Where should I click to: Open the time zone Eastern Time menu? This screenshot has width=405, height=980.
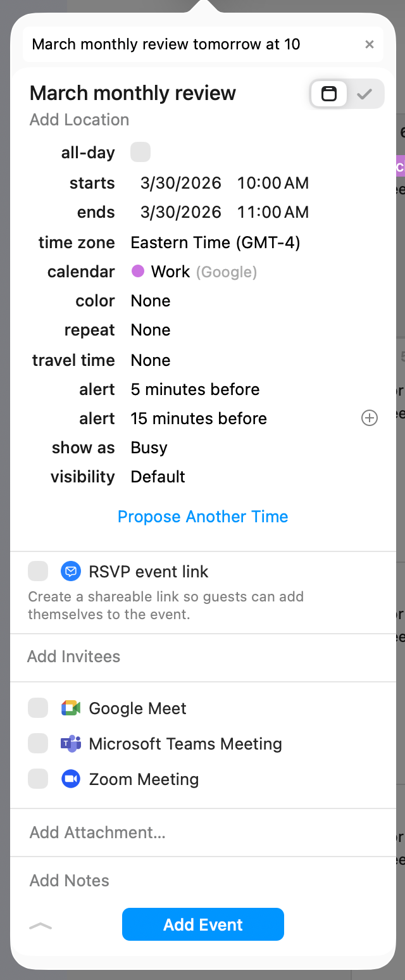[x=215, y=242]
